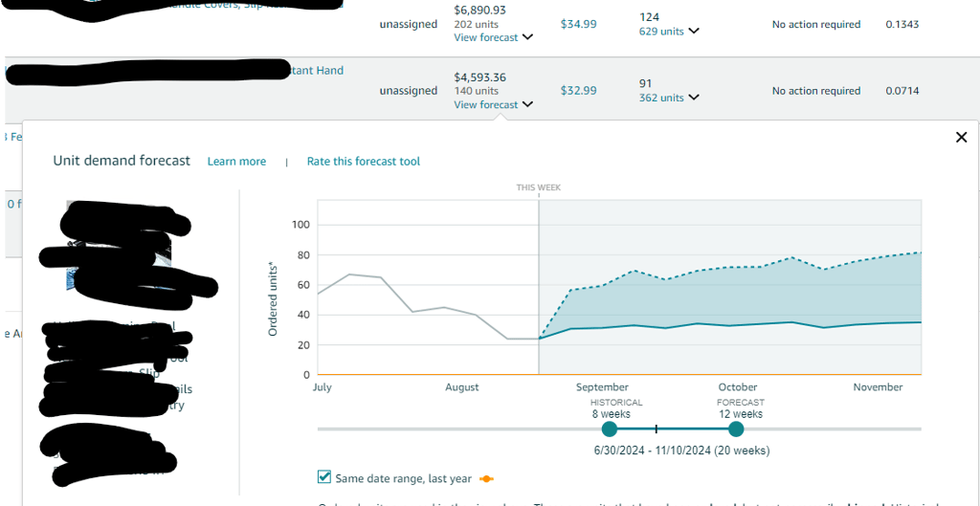Click "unassigned" in the $4,593.36 row
This screenshot has height=506, width=980.
point(408,91)
